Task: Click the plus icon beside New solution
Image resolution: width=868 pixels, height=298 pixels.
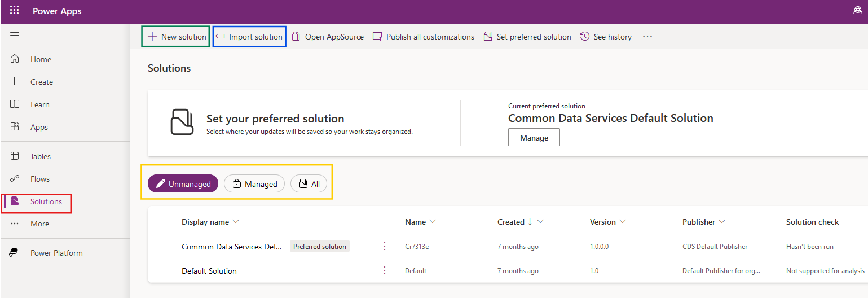Action: (152, 36)
